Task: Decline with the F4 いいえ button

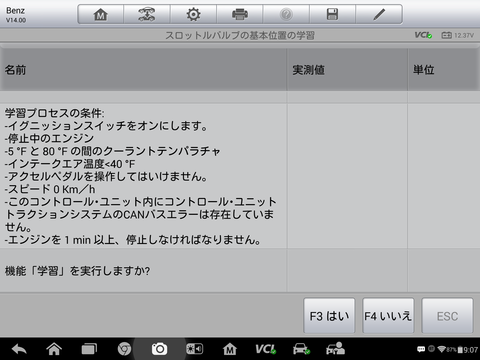Action: pyautogui.click(x=388, y=316)
